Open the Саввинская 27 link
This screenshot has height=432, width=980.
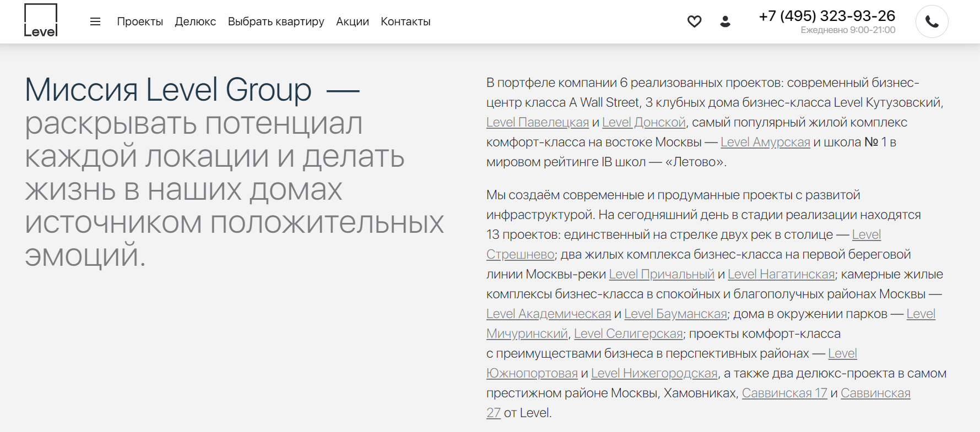coord(875,393)
